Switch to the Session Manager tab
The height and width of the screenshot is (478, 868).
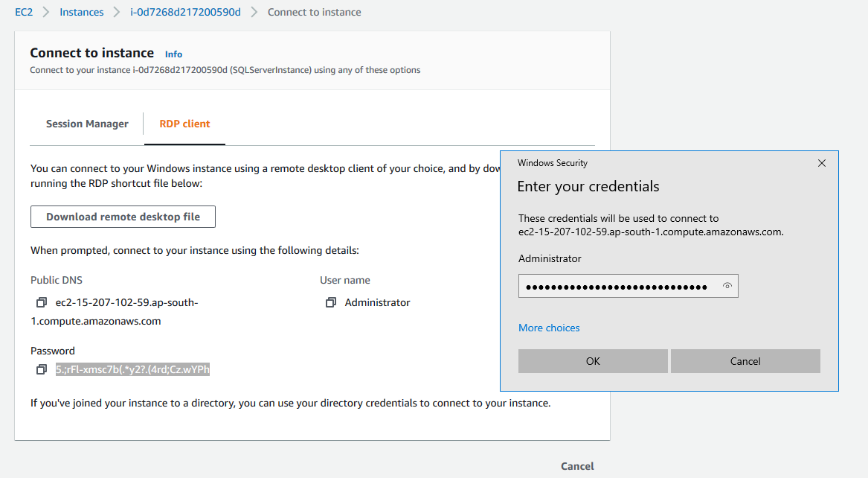(87, 124)
